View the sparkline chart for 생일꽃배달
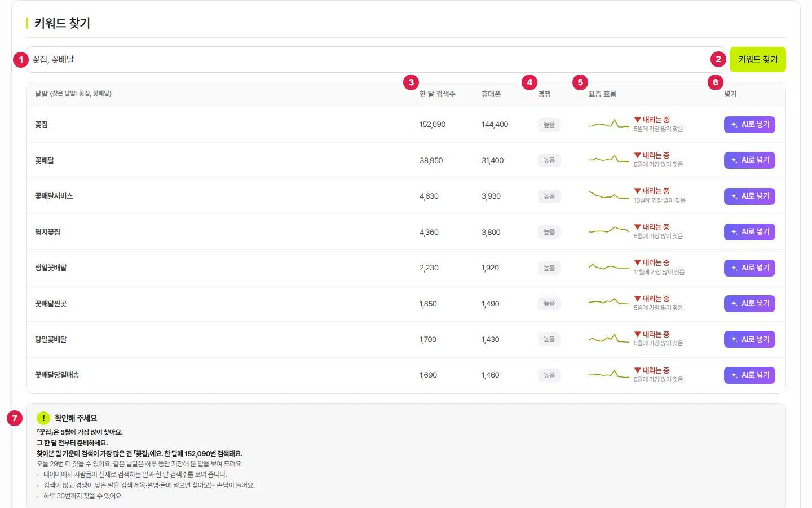This screenshot has width=812, height=508. [608, 268]
